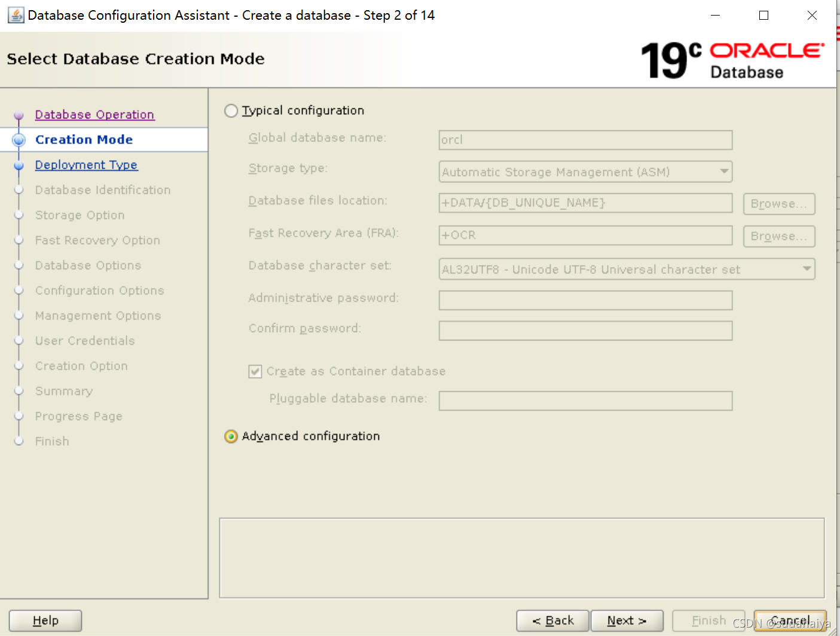Click the Java app icon in title bar
This screenshot has height=636, width=840.
[16, 15]
